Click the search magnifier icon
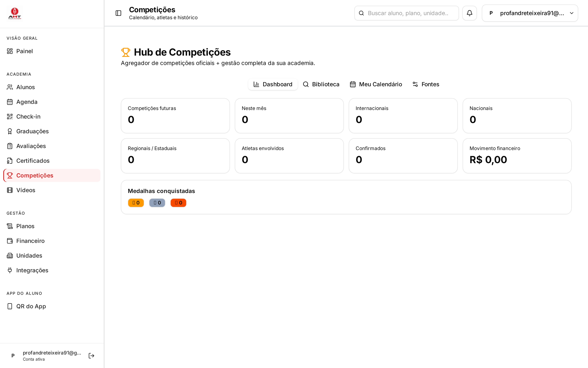Screen dimensions: 588x368 point(361,13)
